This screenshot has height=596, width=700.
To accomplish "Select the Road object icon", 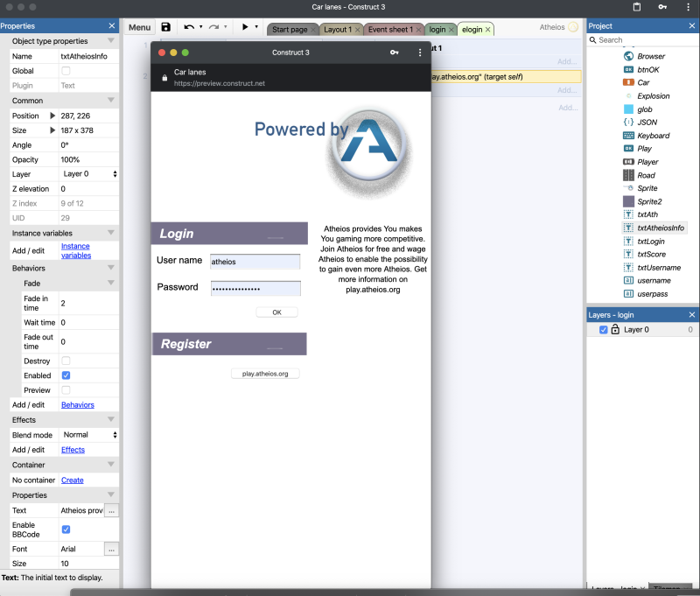I will click(x=628, y=175).
